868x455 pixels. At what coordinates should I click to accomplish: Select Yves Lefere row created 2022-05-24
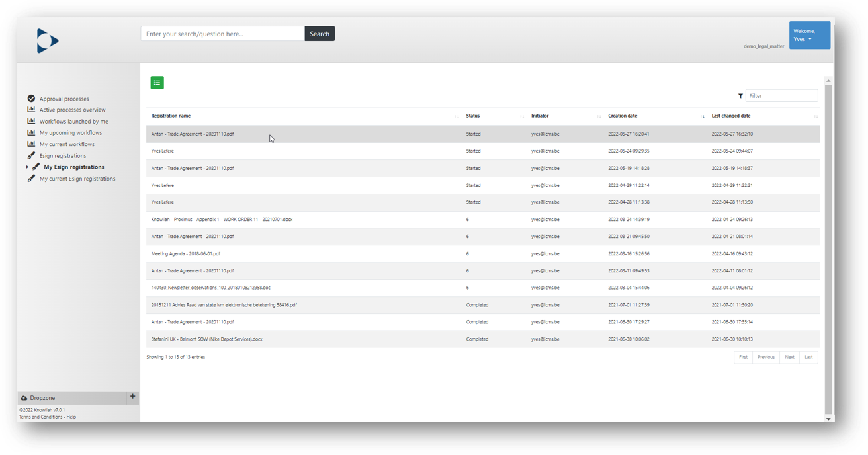pyautogui.click(x=483, y=151)
